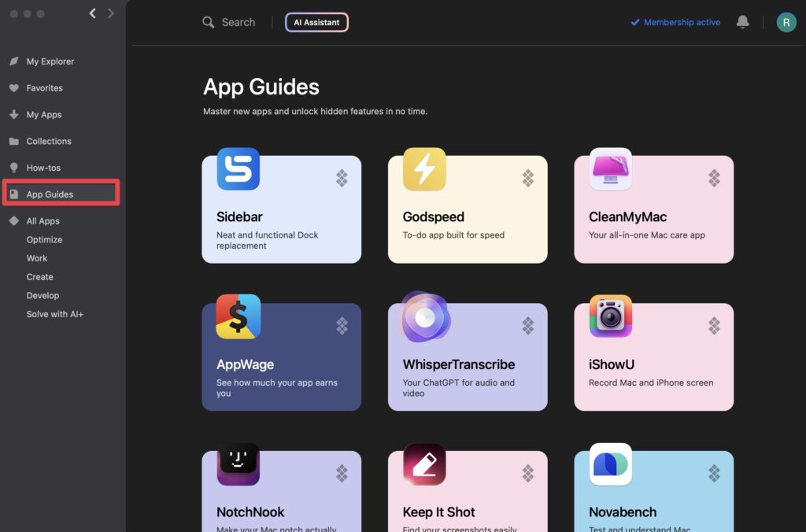Open the Solve with AI+ category

coord(55,314)
